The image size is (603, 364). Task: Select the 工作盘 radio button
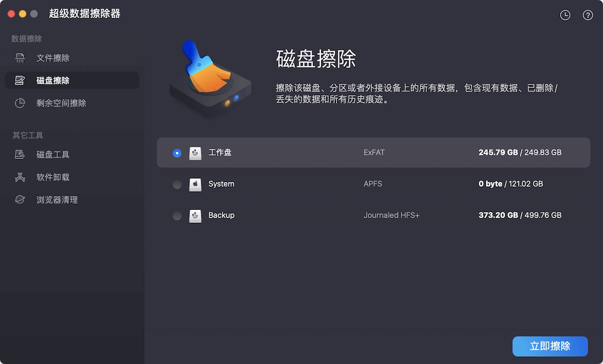pos(177,153)
